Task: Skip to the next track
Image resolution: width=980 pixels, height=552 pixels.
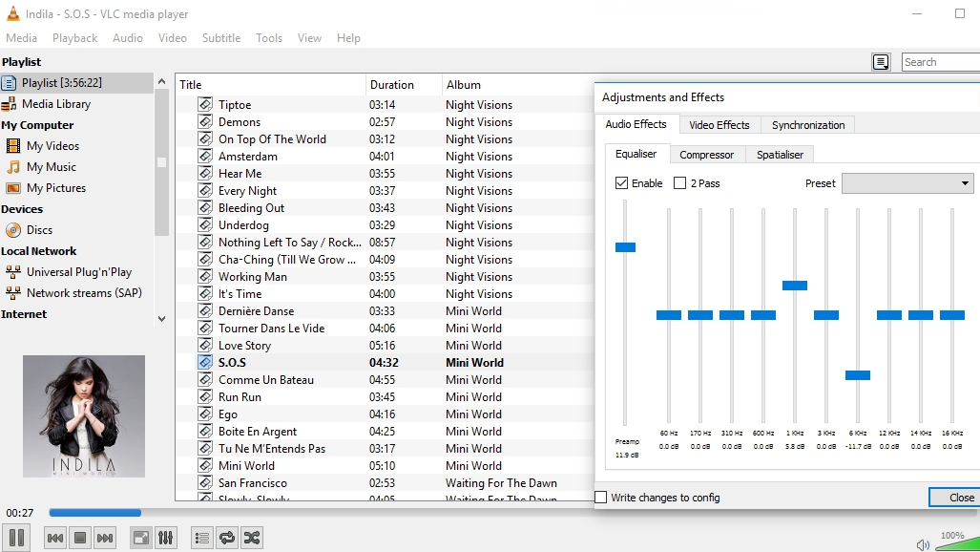Action: pos(105,538)
